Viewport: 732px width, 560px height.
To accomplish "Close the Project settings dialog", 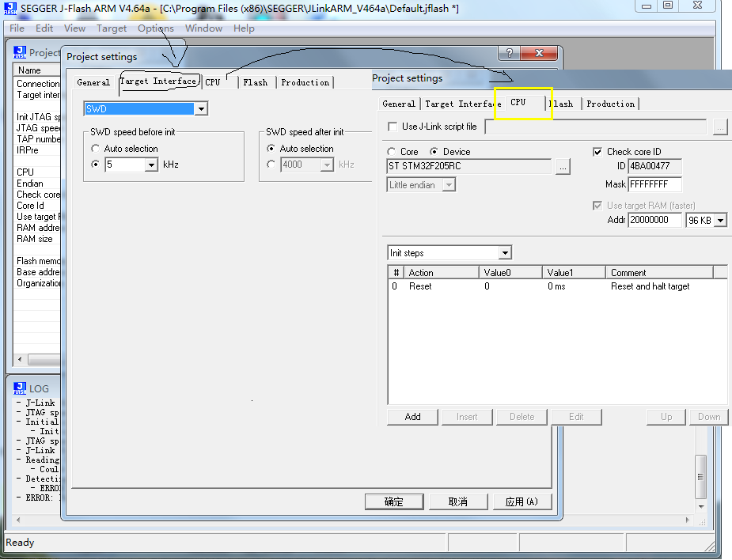I will [x=539, y=53].
